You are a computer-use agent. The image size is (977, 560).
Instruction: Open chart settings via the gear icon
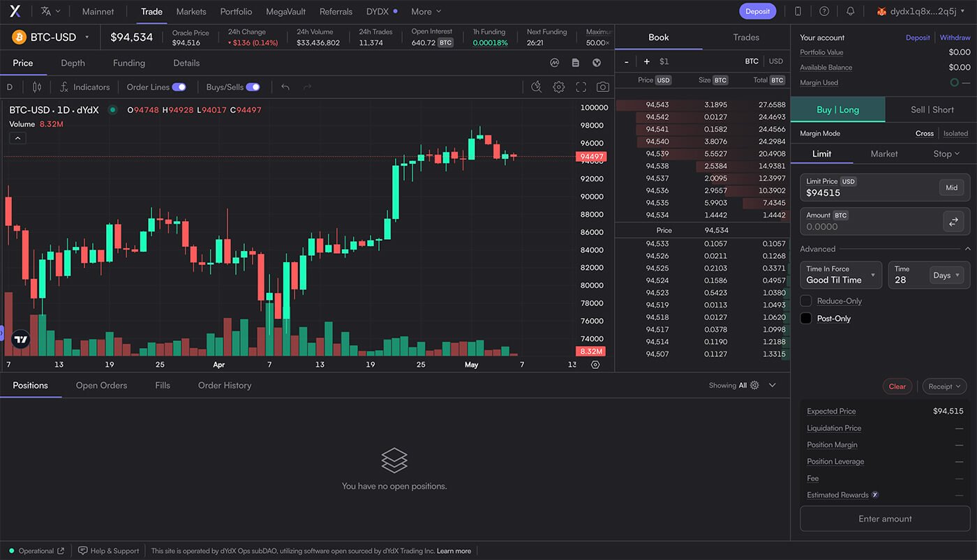coord(558,86)
